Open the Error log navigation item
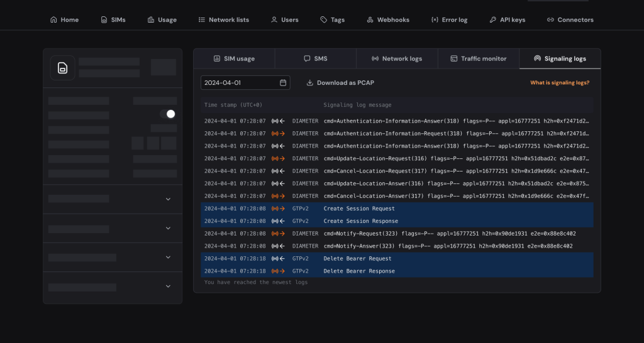 (x=449, y=20)
